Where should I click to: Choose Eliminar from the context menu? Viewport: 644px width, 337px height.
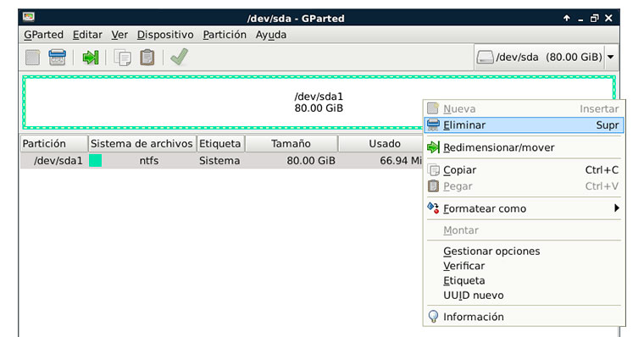tap(524, 125)
